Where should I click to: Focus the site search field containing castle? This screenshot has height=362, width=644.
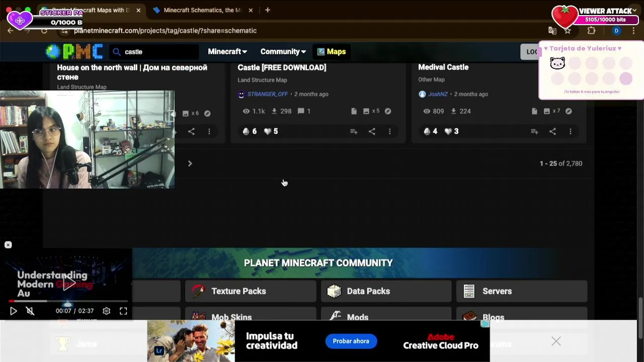155,52
